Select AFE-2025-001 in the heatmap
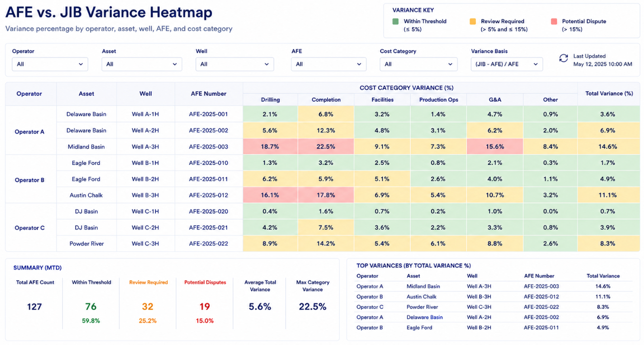Viewport: 644px width, 345px height. [x=209, y=115]
